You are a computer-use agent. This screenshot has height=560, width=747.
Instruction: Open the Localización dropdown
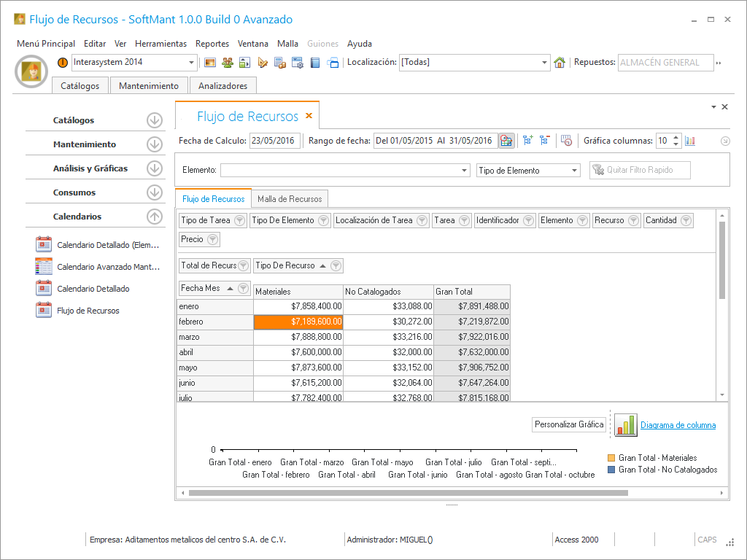coord(544,63)
